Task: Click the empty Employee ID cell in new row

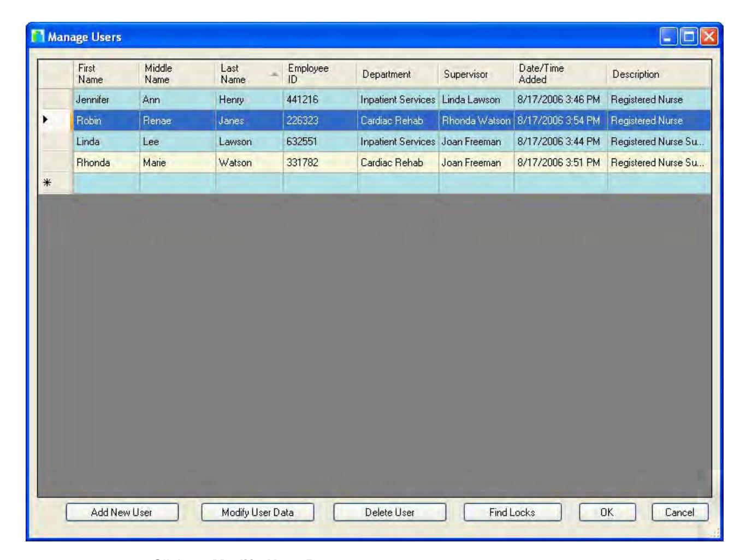Action: tap(320, 183)
